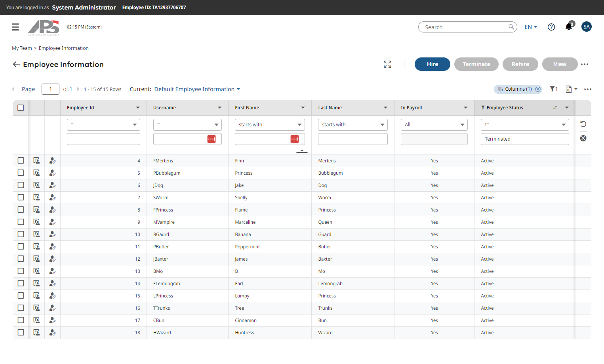Click the person icon for PBubblegum
Screen dimensions: 604x364
(x=52, y=173)
